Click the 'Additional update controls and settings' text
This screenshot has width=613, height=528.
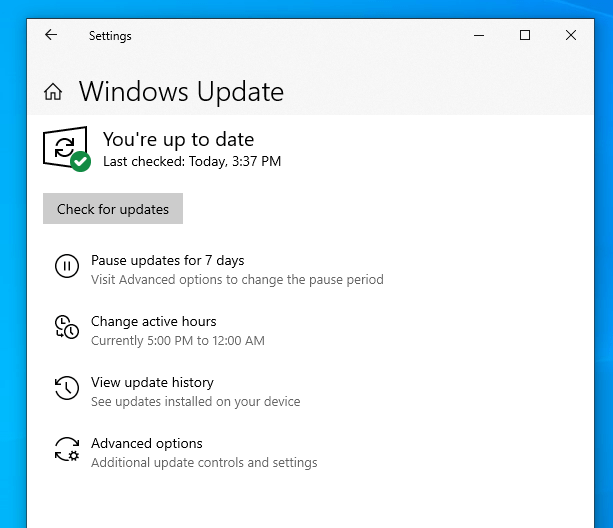click(x=204, y=463)
